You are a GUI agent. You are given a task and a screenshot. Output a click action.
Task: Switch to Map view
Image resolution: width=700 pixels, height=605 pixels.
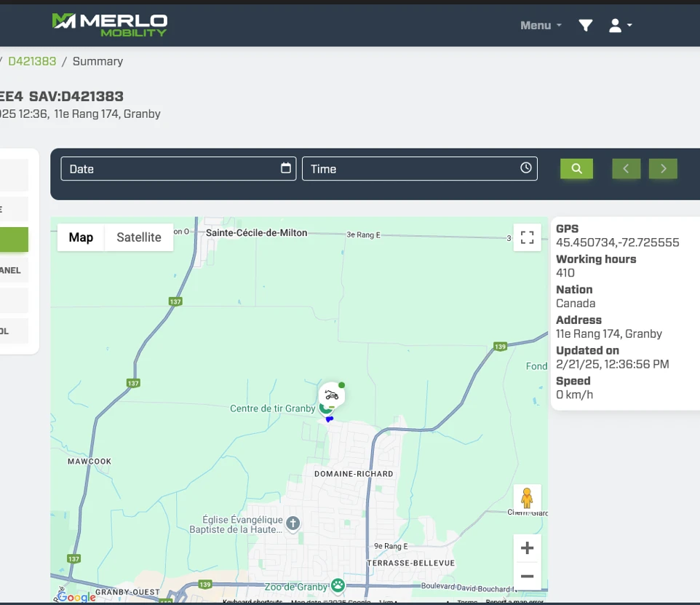tap(81, 237)
